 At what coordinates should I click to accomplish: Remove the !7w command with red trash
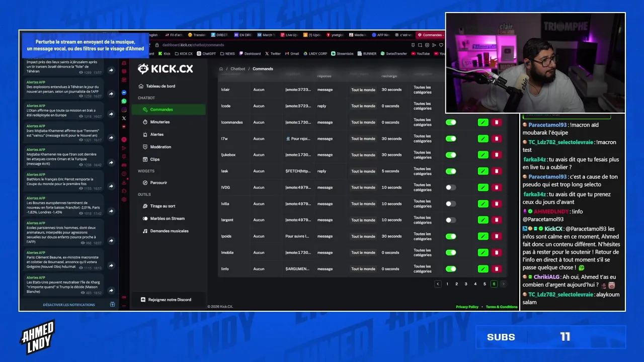[497, 139]
